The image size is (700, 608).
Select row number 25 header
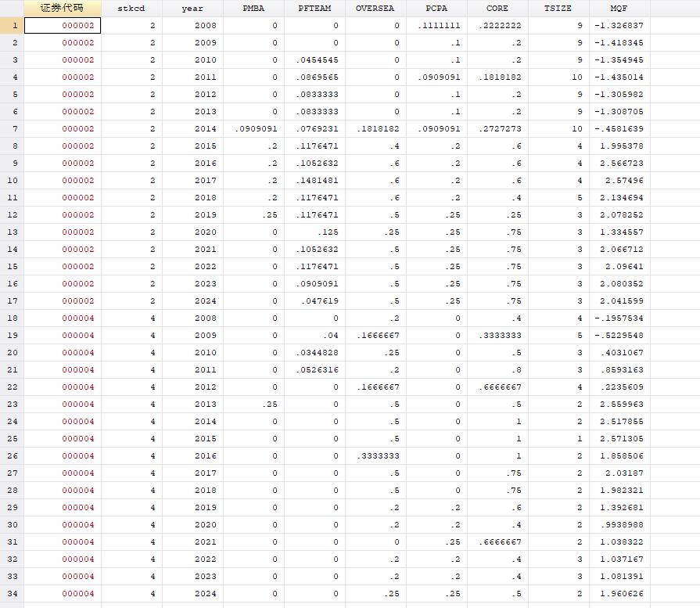(12, 439)
